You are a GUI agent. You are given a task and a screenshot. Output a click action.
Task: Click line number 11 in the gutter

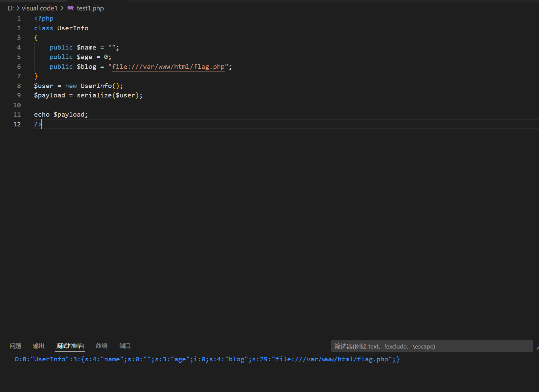[17, 115]
